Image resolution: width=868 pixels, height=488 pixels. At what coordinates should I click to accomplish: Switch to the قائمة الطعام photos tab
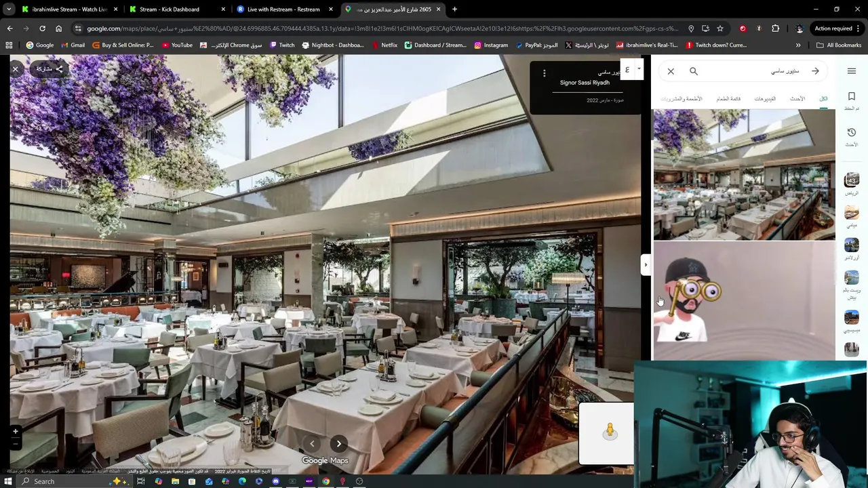tap(728, 99)
